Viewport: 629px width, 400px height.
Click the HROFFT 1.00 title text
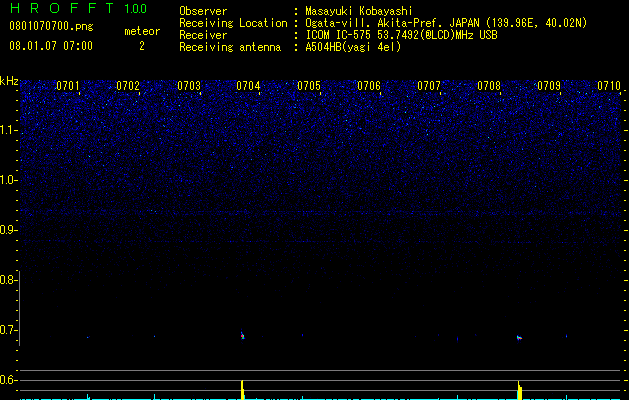(x=78, y=8)
